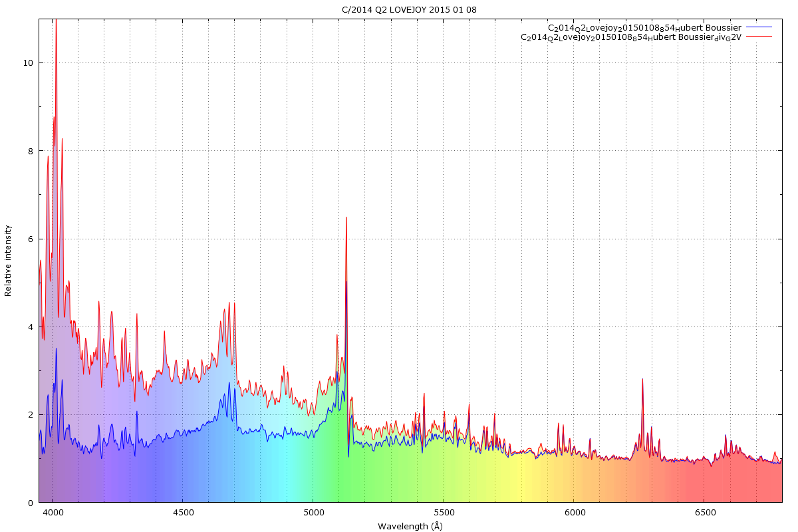The image size is (798, 532).
Task: Click the 4500 tick label on x-axis
Action: pos(184,513)
